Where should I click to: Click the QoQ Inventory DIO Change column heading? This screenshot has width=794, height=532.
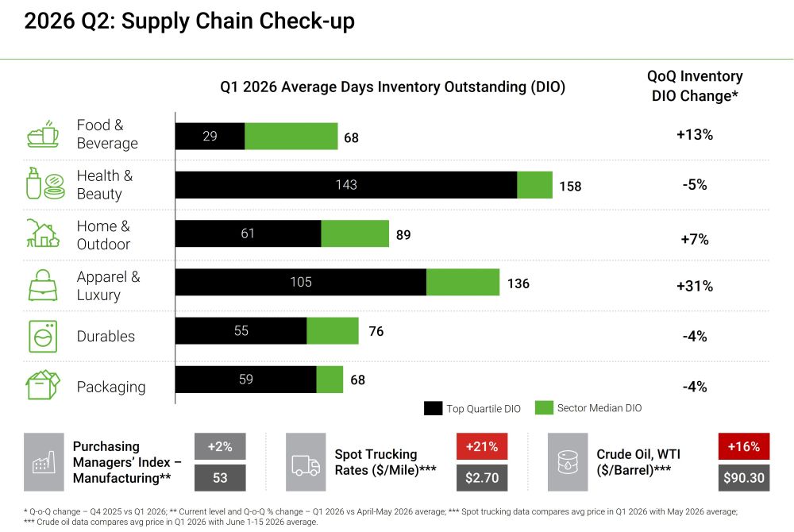695,86
